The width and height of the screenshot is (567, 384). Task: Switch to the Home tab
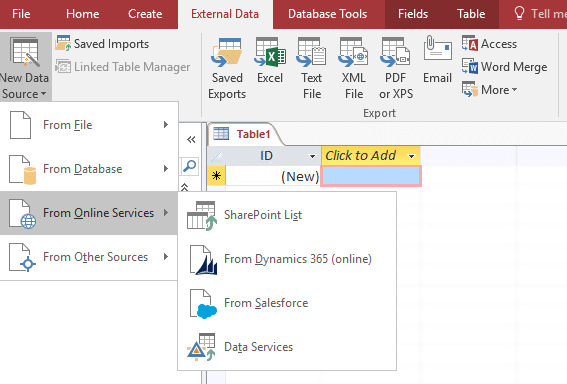click(x=82, y=14)
